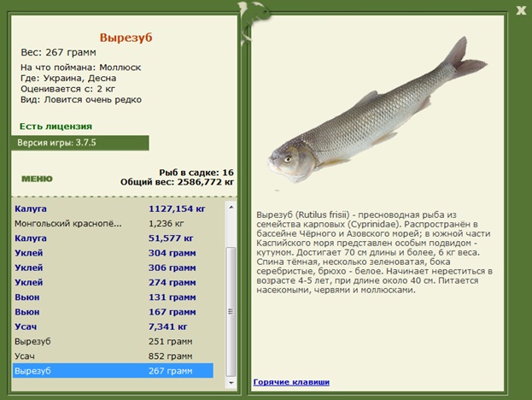This screenshot has width=532, height=400.
Task: Click the fish list scrollbar thumb
Action: tap(231, 312)
